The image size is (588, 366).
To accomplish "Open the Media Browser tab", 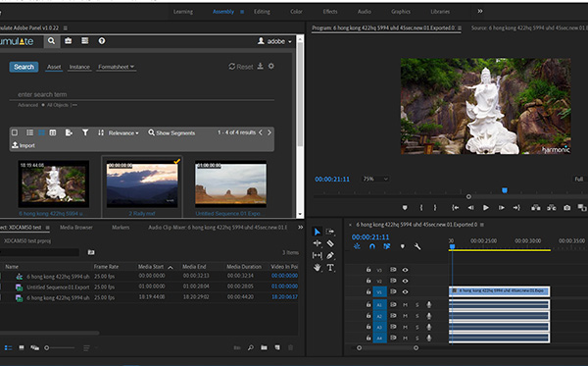I will [x=76, y=227].
